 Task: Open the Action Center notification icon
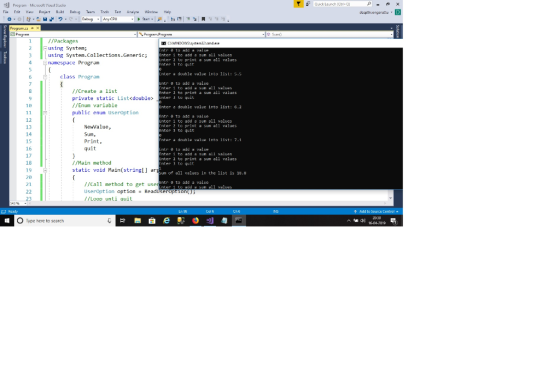pos(394,221)
